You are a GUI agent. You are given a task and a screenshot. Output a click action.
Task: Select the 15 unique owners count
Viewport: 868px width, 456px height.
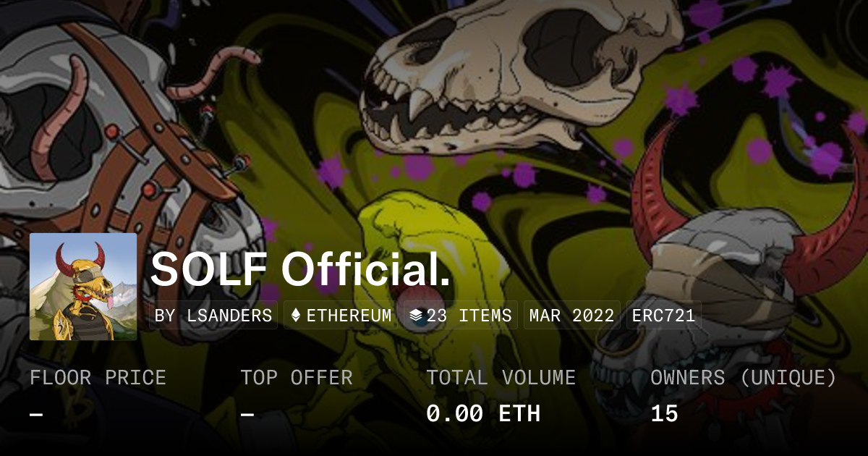[664, 414]
